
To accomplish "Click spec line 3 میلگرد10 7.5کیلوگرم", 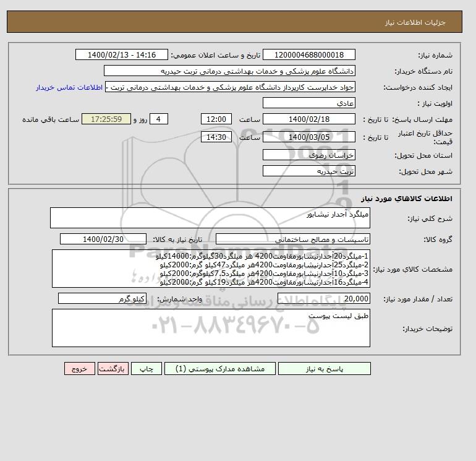I will pyautogui.click(x=264, y=274).
